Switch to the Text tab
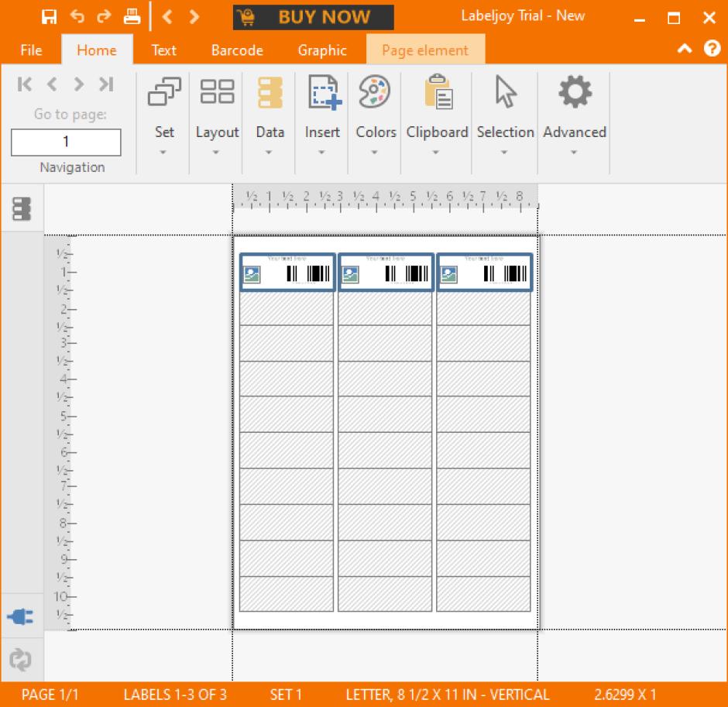728x707 pixels. pos(164,50)
